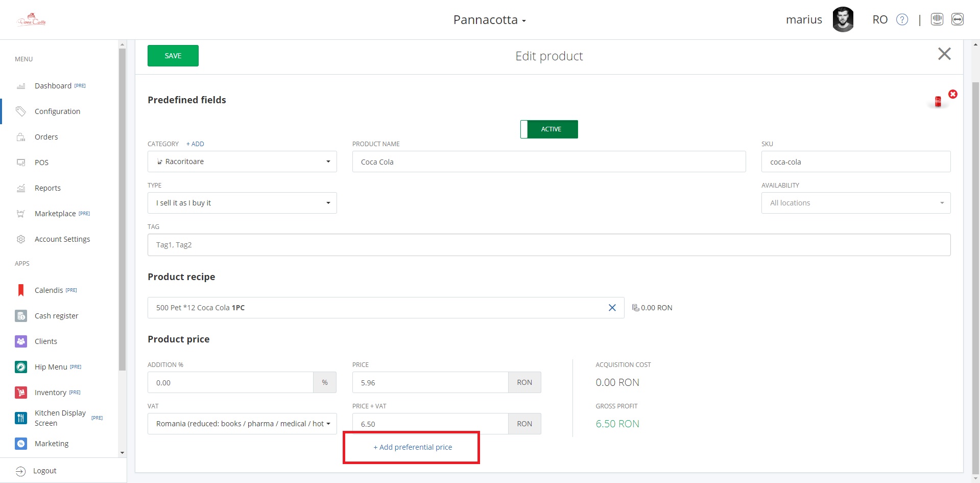The height and width of the screenshot is (483, 980).
Task: Open the Category dropdown showing Racoritoare
Action: [242, 162]
